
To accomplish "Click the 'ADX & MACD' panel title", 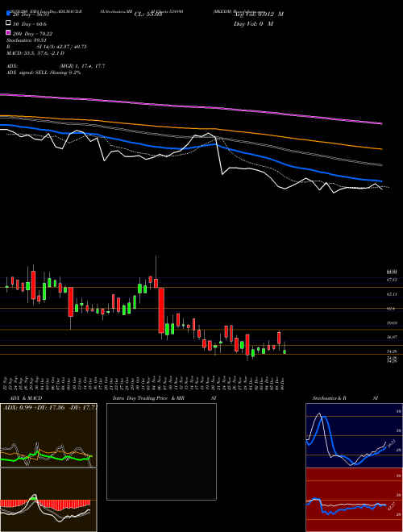I will point(26,398).
